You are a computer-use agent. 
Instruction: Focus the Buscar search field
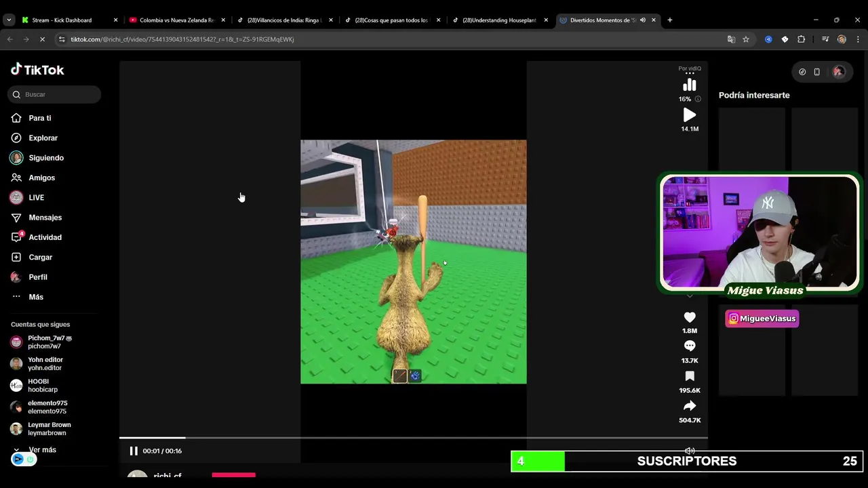54,94
